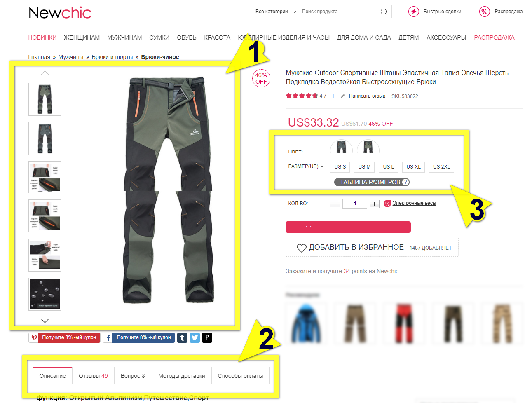Switch to the Отзывы tab
This screenshot has width=532, height=403.
pos(93,376)
